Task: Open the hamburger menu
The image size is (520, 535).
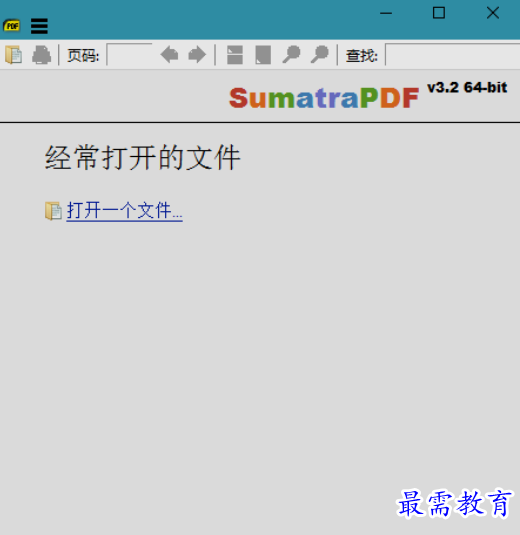Action: point(39,26)
